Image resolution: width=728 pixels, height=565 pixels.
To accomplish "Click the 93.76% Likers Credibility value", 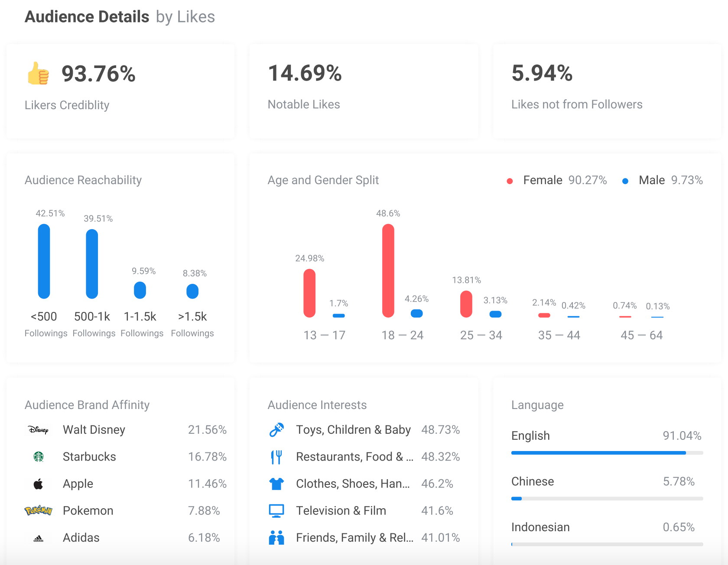I will (98, 74).
